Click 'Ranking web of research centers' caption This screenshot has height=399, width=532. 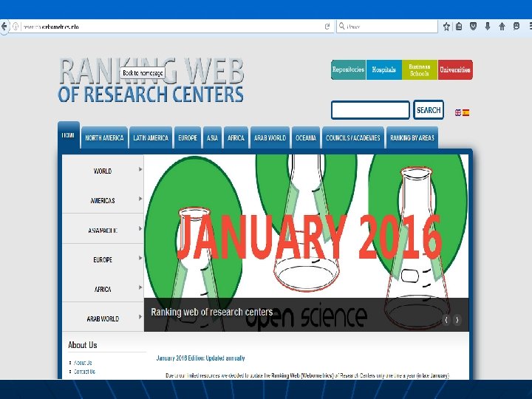(212, 312)
